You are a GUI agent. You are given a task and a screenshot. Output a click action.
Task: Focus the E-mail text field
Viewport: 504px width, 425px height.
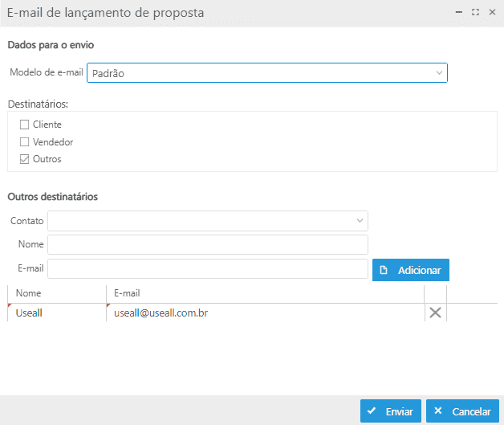208,268
